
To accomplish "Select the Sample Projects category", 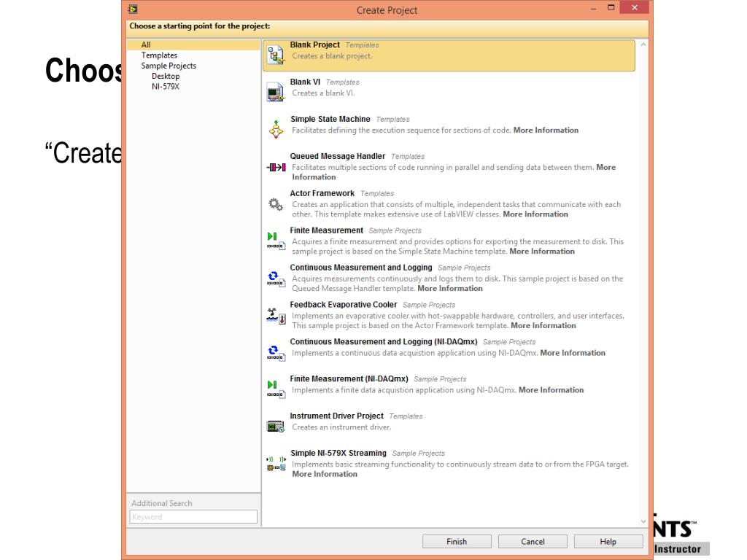I will 169,66.
